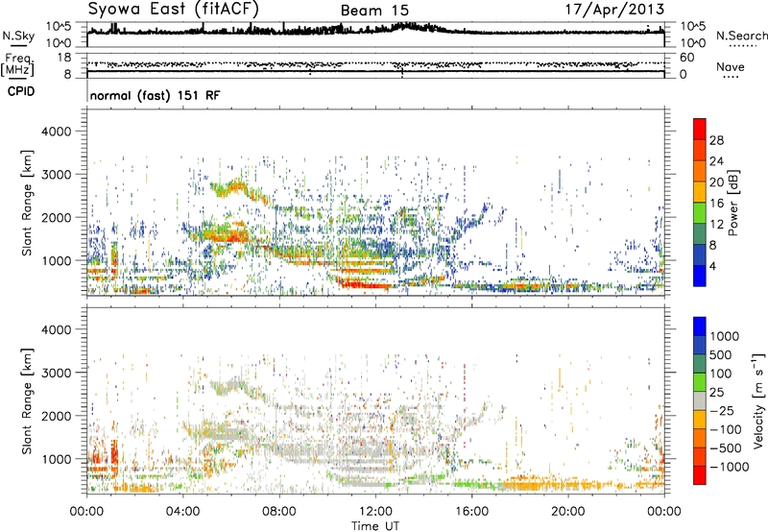
Task: Click 'Slant Range [km]' label on the velocity panel
Action: (x=27, y=401)
